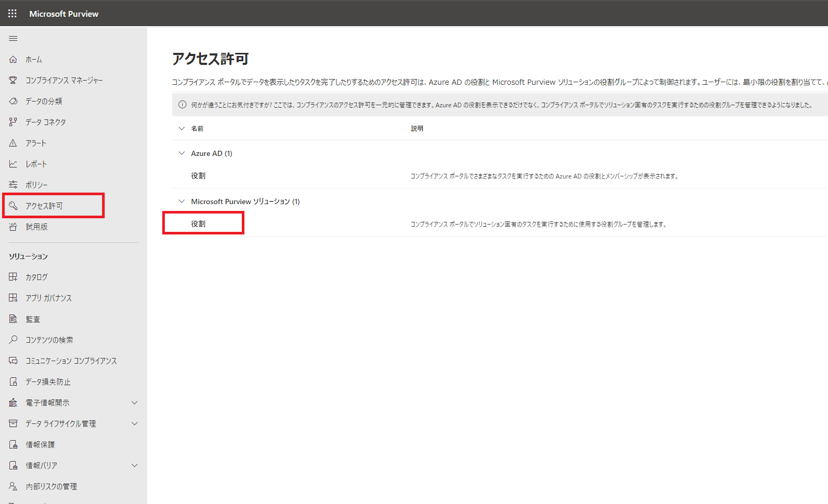Screen dimensions: 828x504
Task: Click the 監査 audit icon
Action: [13, 319]
